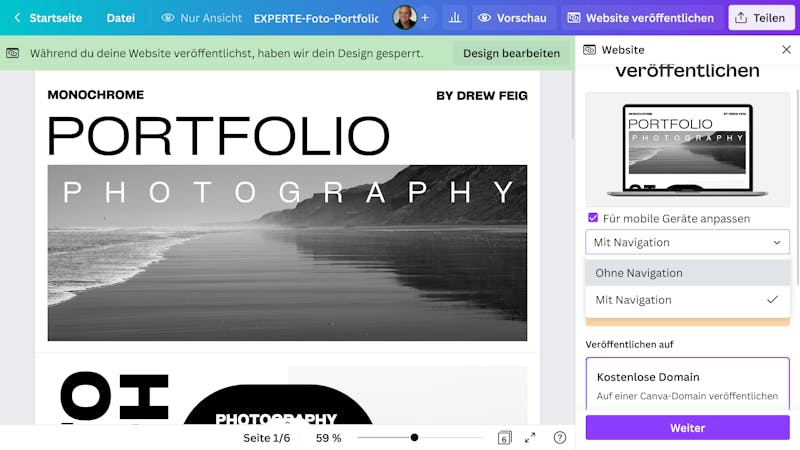
Task: Open the help question mark icon
Action: [560, 438]
